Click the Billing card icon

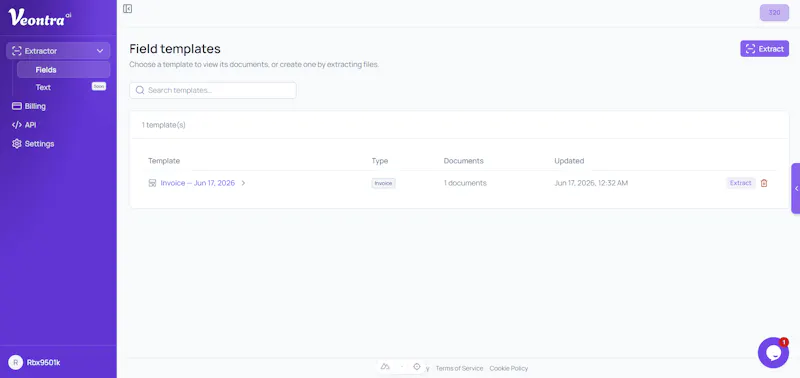click(16, 106)
